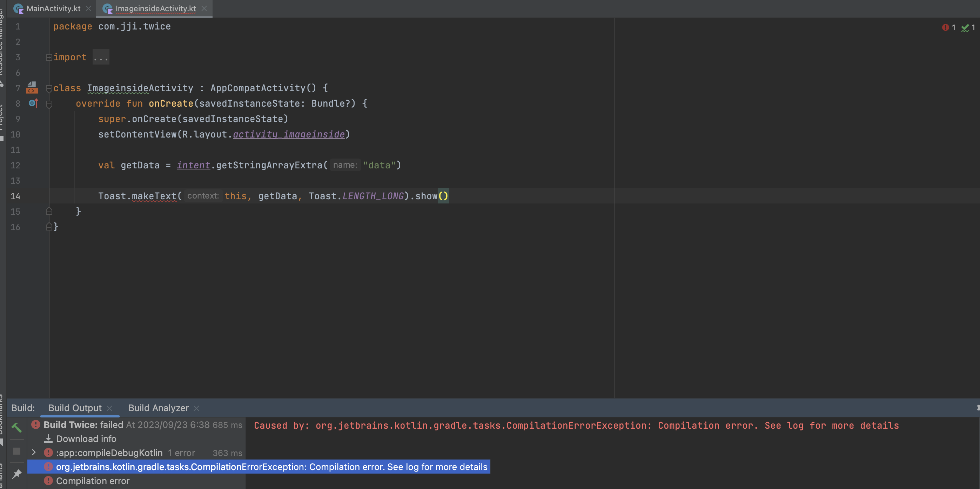The width and height of the screenshot is (980, 489).
Task: Switch to the MainActivity.kt editor tab
Action: click(53, 8)
